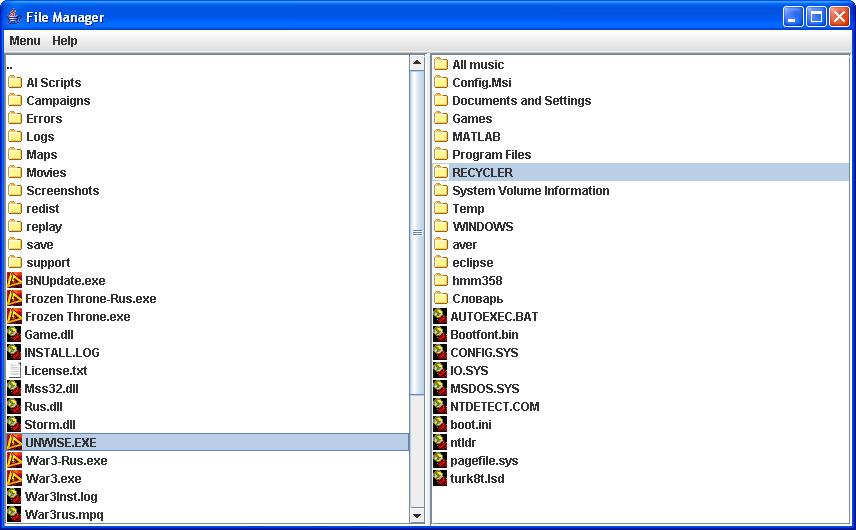Image resolution: width=856 pixels, height=530 pixels.
Task: Select the CONFIG.SYS file name
Action: (484, 353)
